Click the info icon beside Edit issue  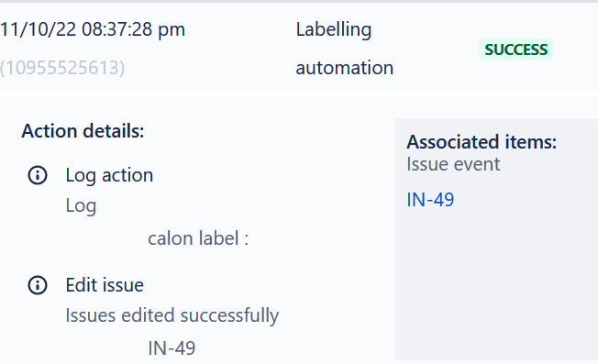pos(38,285)
